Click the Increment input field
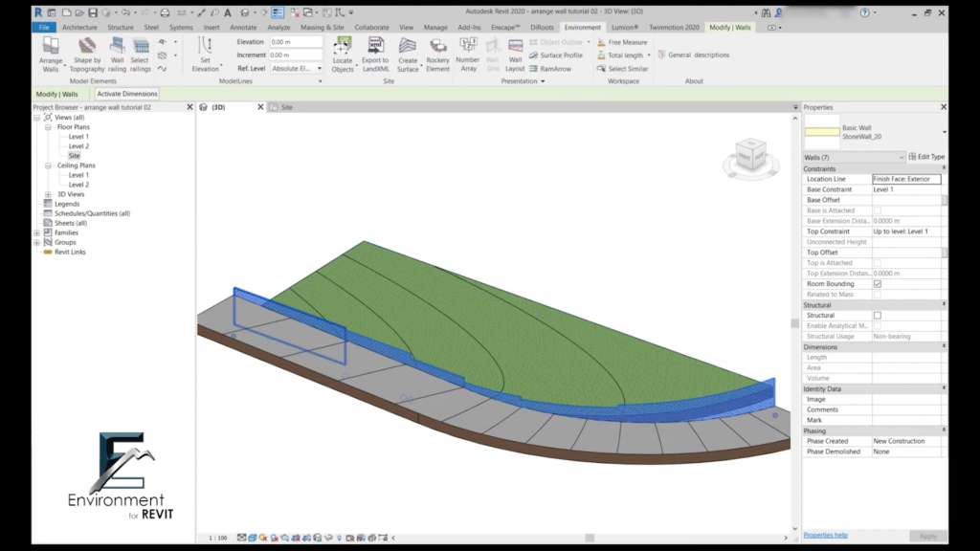 (x=297, y=55)
